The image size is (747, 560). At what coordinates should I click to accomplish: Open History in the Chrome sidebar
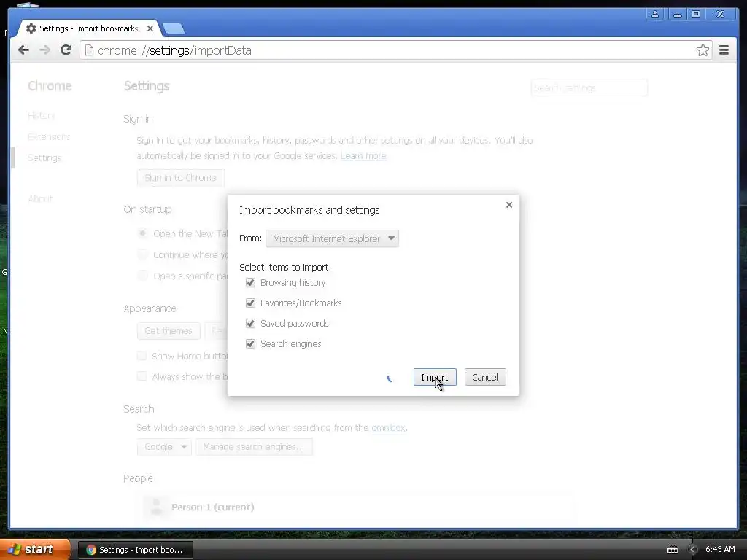(42, 116)
